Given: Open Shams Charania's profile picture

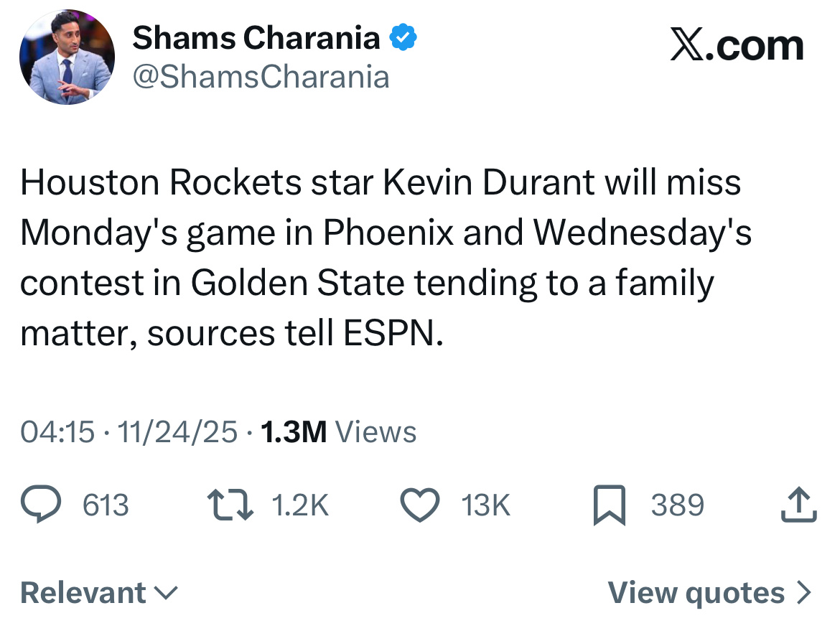Looking at the screenshot, I should (x=67, y=57).
